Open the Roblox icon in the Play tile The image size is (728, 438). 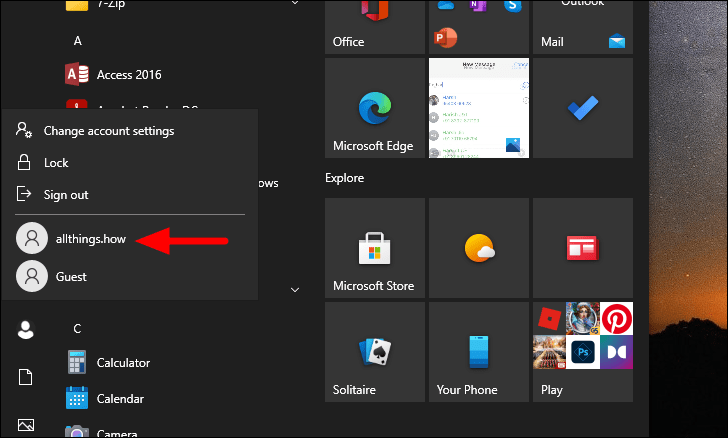click(549, 319)
